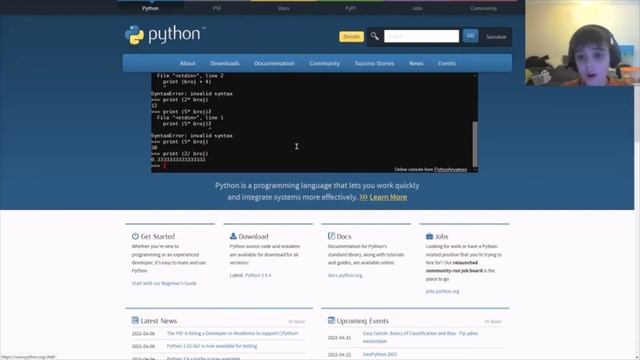Click the 0.3333333333333333 console output

[x=178, y=160]
